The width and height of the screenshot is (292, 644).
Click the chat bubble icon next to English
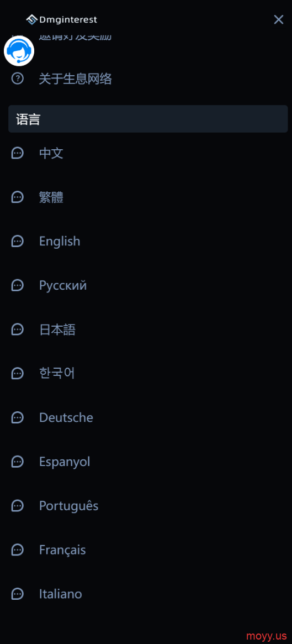[x=17, y=241]
